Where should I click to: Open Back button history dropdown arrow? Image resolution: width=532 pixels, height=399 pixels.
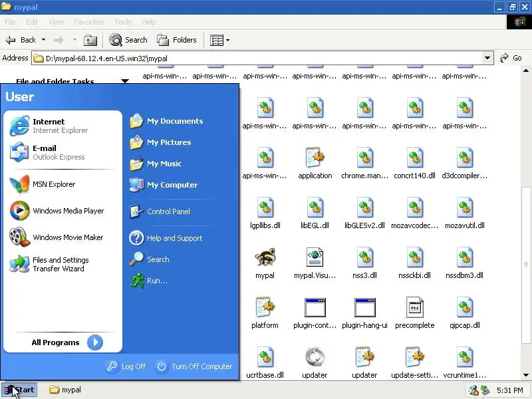click(43, 40)
